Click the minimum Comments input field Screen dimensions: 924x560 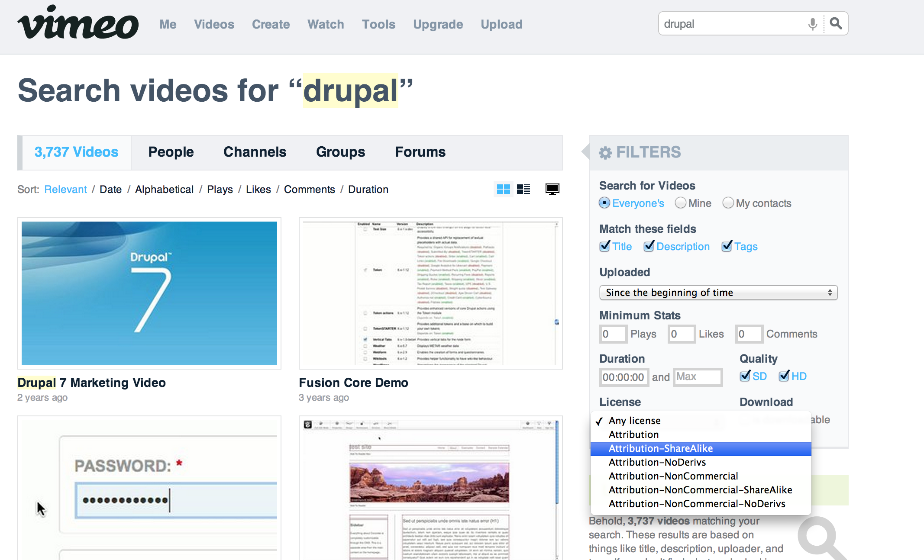[749, 334]
